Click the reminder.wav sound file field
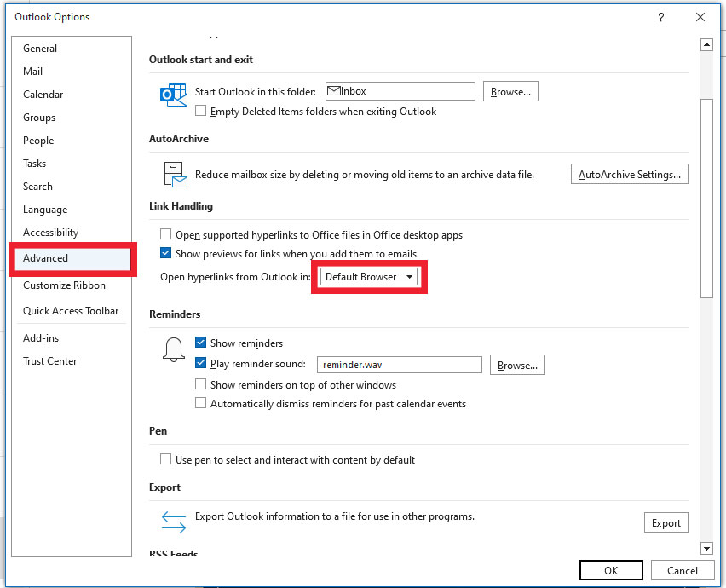 [399, 365]
